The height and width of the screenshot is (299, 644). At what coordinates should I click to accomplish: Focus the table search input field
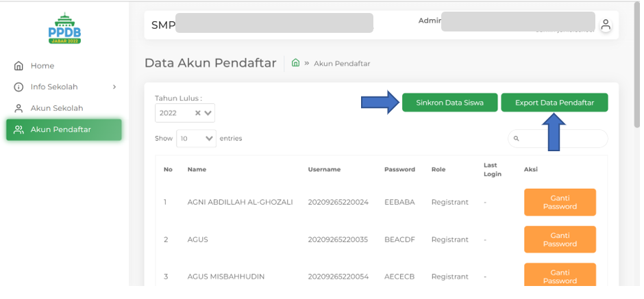click(562, 139)
